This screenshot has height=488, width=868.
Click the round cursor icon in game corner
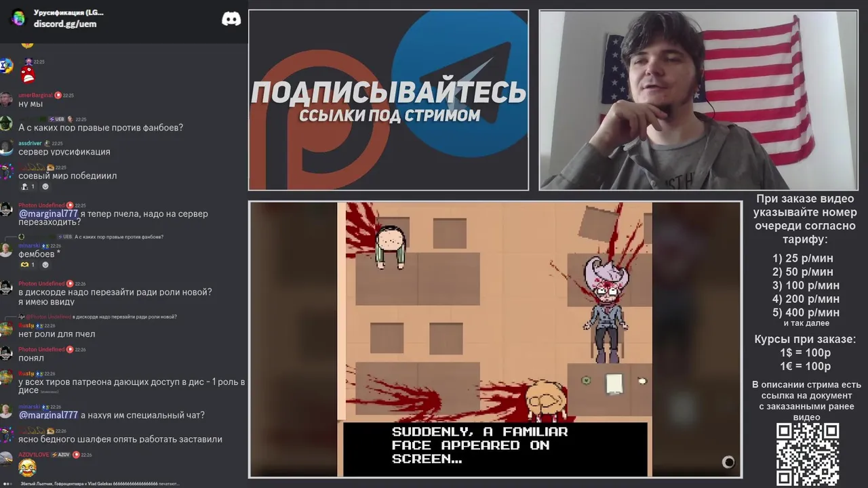coord(728,462)
